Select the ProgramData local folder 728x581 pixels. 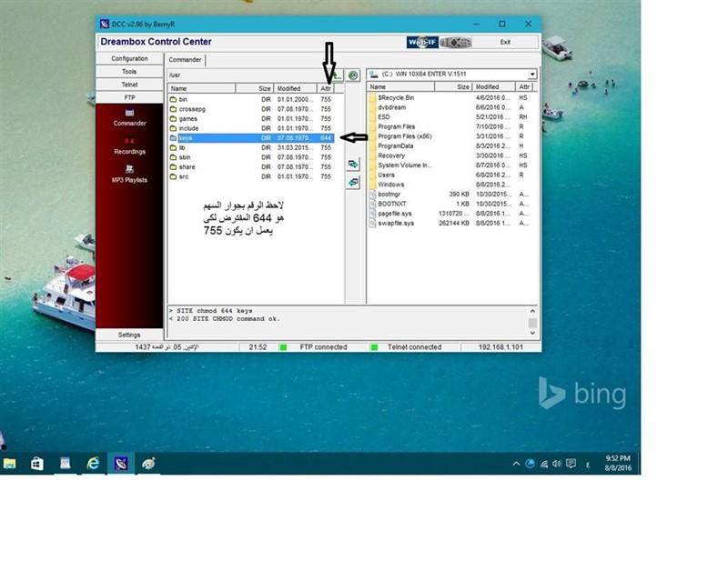coord(396,145)
